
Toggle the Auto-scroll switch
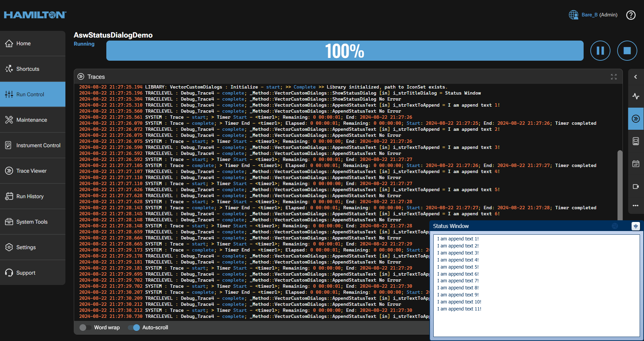click(134, 328)
